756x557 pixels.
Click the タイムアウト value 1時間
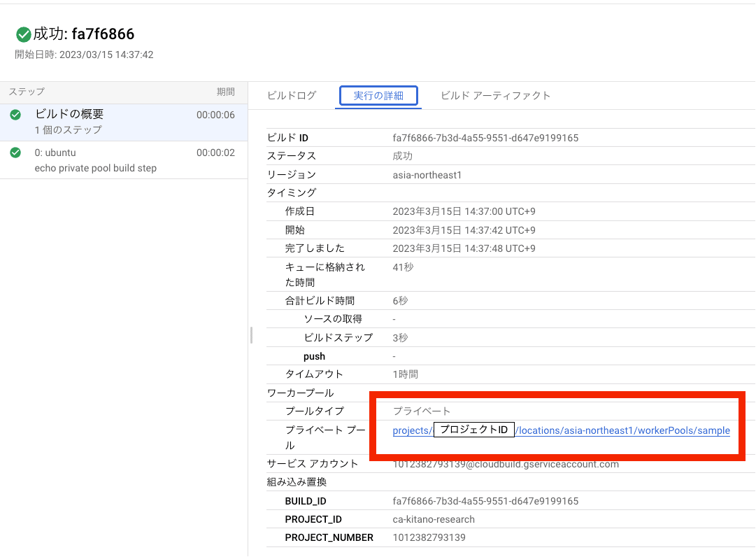click(405, 374)
